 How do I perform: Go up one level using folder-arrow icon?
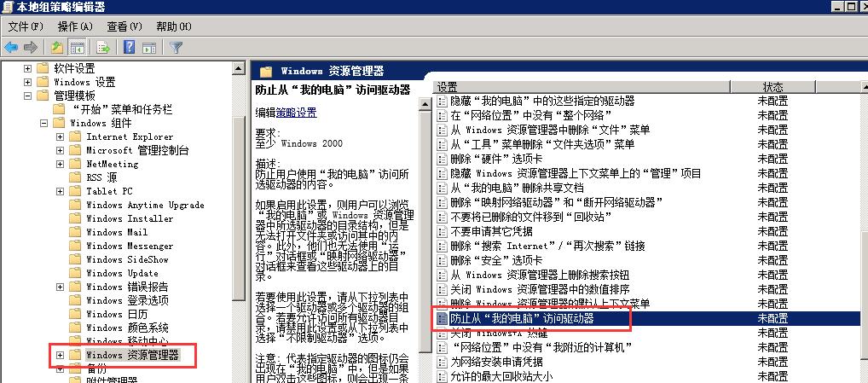tap(56, 48)
